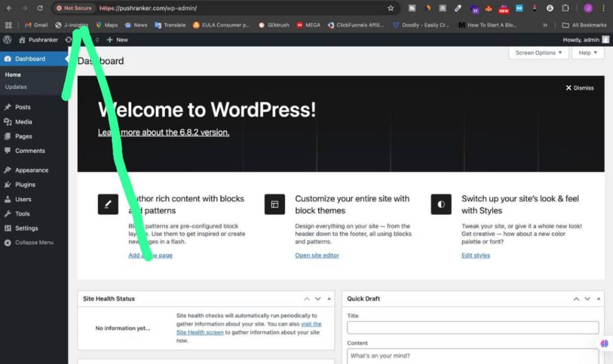The width and height of the screenshot is (613, 364).
Task: Click the Not Secure site info badge
Action: (74, 8)
